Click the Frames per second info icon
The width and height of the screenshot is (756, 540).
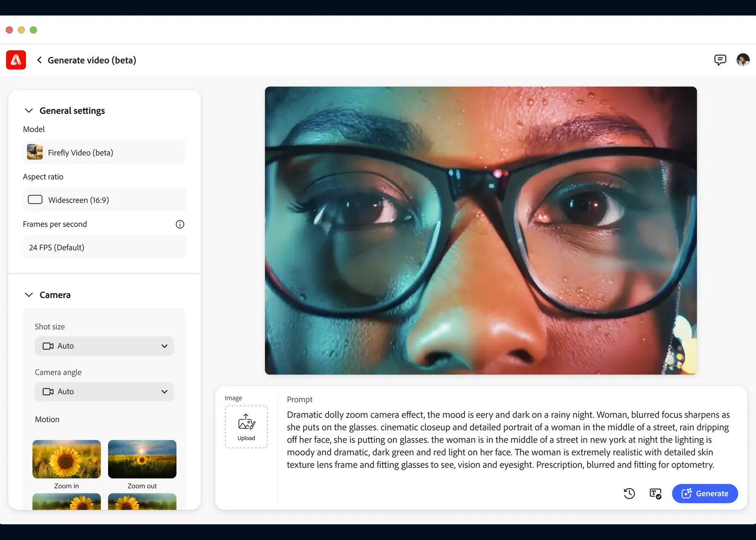pos(180,224)
